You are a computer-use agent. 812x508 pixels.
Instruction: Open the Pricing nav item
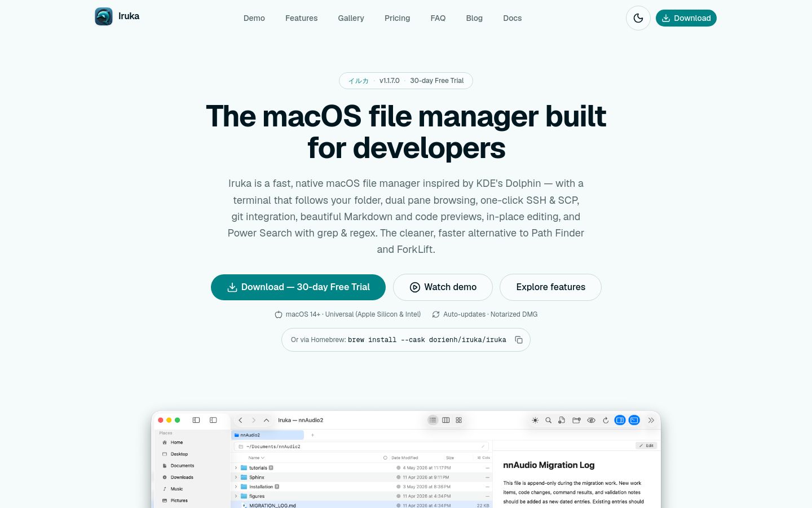(x=398, y=18)
